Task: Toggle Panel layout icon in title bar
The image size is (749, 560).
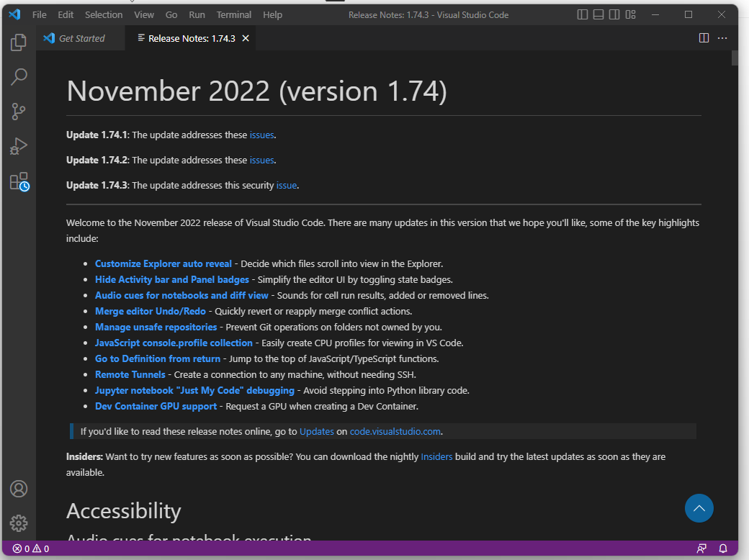Action: click(x=598, y=15)
